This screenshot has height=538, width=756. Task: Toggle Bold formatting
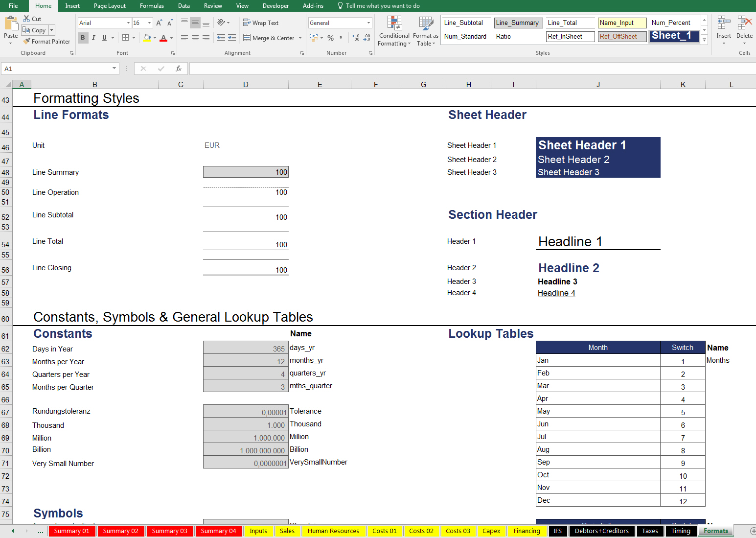(83, 38)
